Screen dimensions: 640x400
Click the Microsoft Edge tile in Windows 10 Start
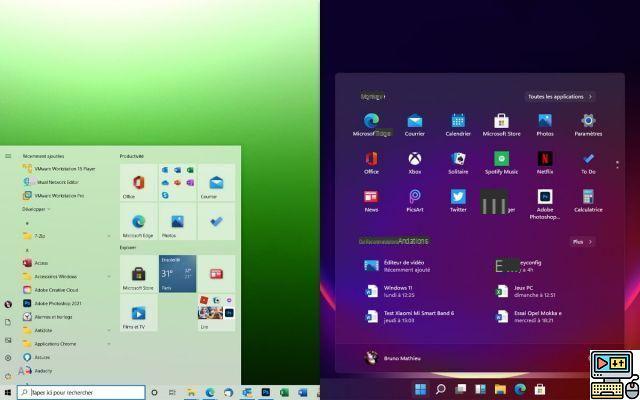click(138, 222)
